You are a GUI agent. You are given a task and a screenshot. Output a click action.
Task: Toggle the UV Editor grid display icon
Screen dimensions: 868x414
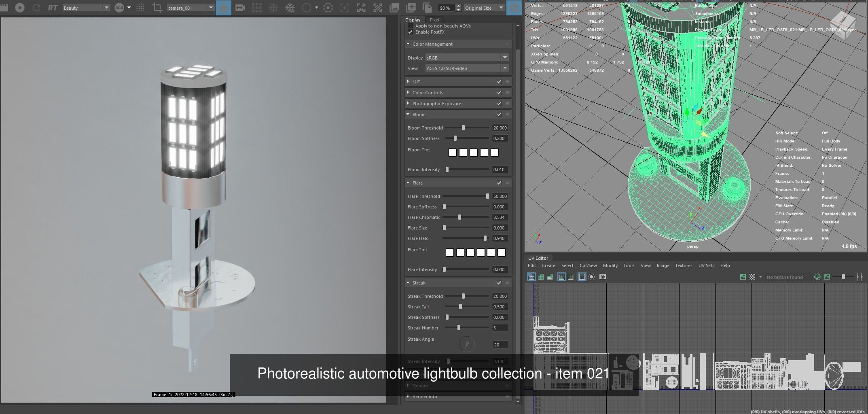[582, 277]
